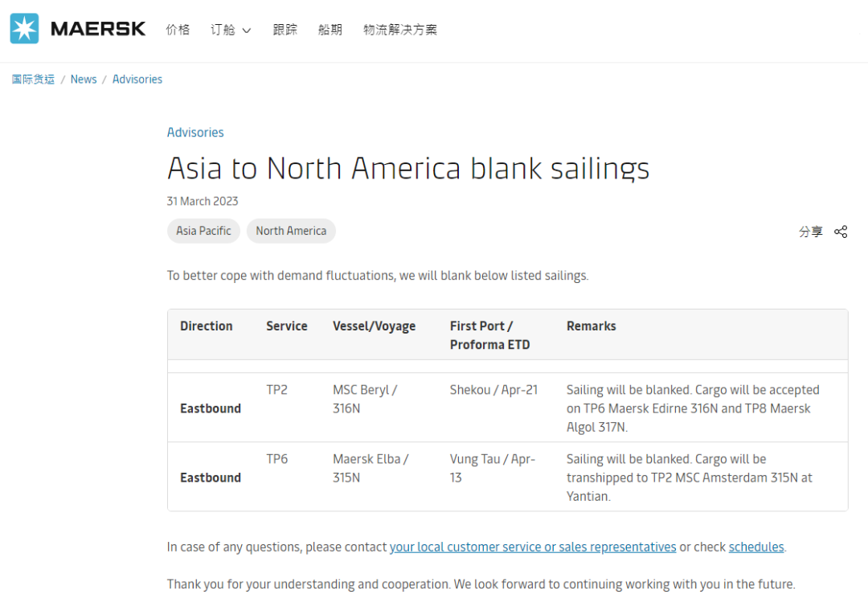Click the remark mentioning MSC Amsterdam 315N

(690, 478)
